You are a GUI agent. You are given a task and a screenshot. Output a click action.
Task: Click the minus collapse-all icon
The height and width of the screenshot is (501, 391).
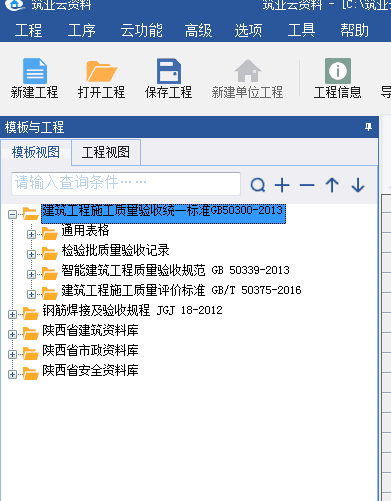307,185
